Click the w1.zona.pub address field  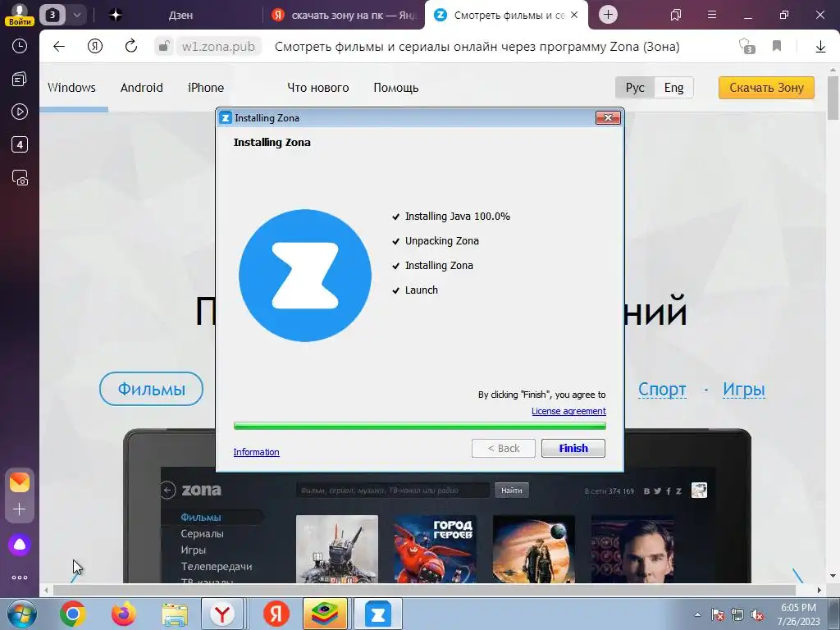(x=218, y=47)
